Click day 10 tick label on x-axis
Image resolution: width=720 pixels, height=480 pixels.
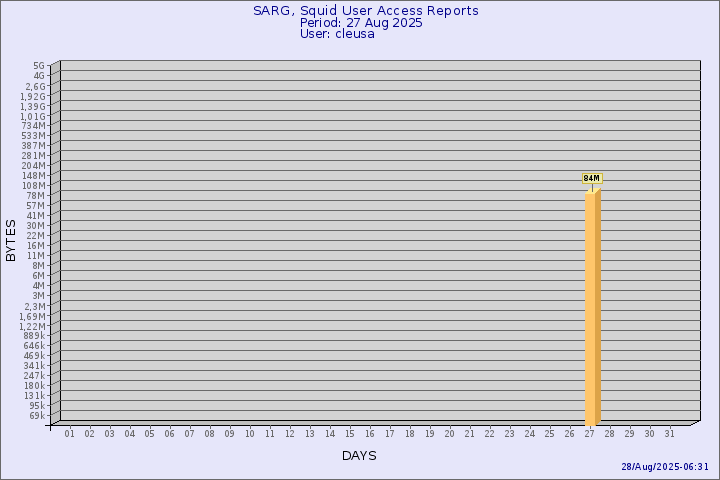pos(250,434)
